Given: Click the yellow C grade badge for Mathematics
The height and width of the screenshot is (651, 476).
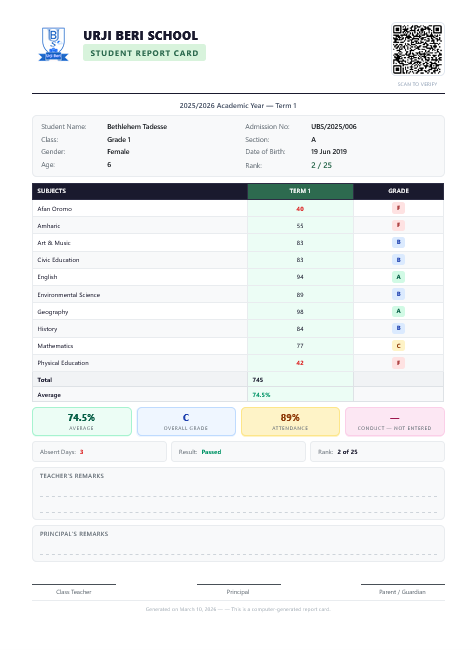Looking at the screenshot, I should pos(398,346).
